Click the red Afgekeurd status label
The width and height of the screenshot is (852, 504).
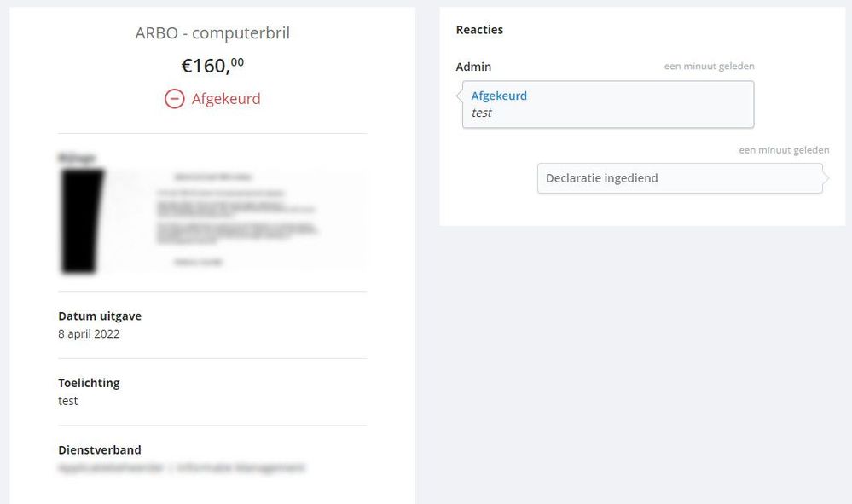tap(226, 99)
